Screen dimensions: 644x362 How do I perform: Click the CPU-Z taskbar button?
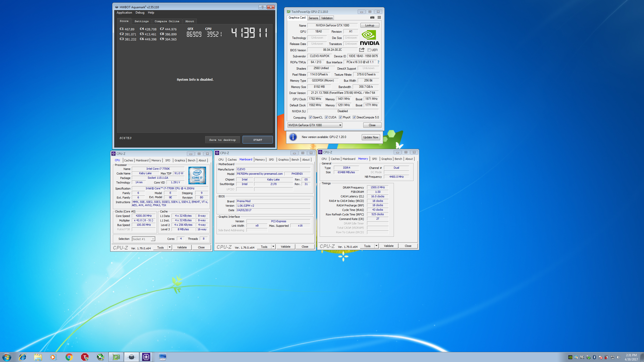coord(146,357)
